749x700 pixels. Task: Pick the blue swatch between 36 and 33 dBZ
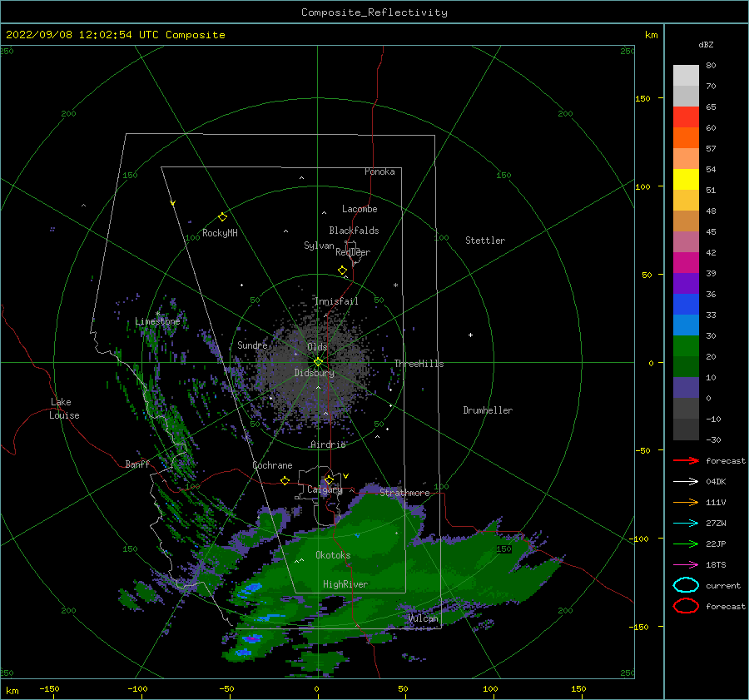686,305
